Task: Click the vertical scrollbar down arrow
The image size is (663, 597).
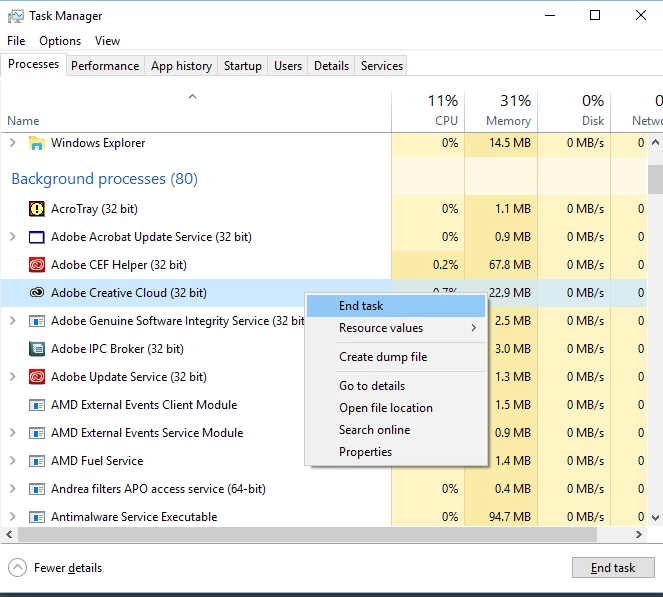Action: coord(655,518)
